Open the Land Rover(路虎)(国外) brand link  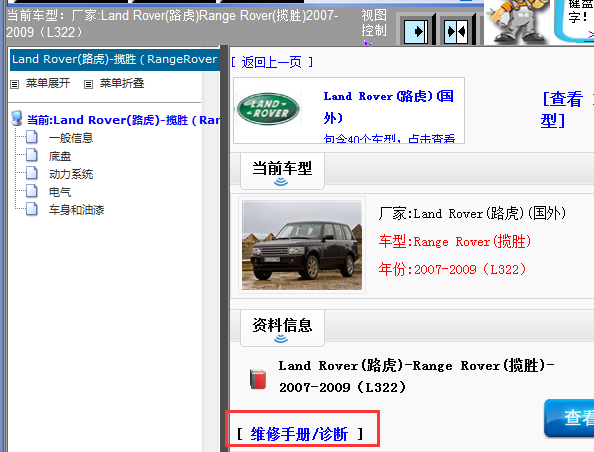pos(388,107)
